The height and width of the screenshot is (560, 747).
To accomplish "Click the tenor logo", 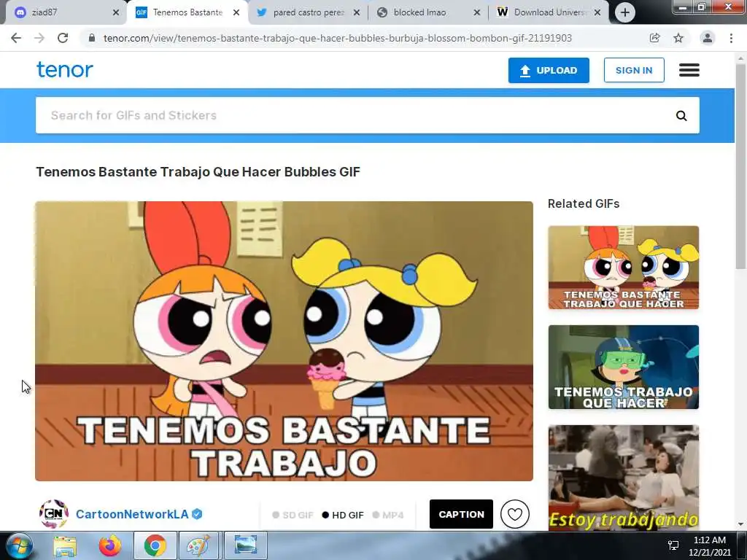I will 65,69.
